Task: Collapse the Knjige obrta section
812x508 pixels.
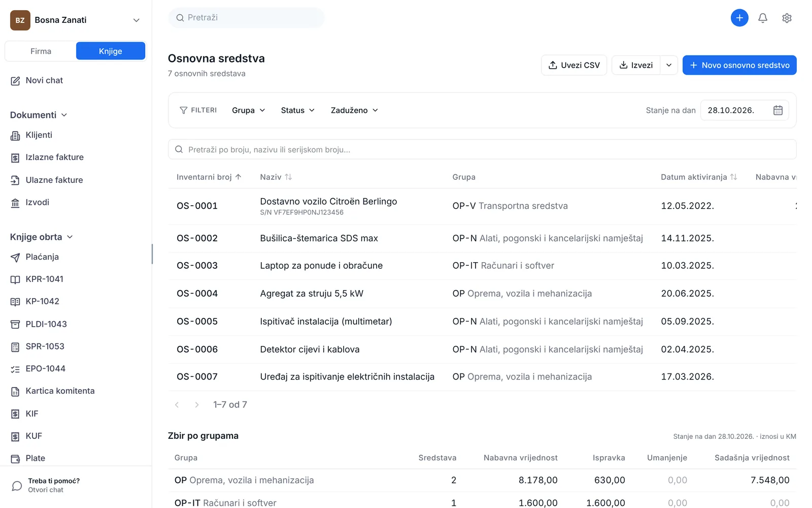Action: pos(42,237)
